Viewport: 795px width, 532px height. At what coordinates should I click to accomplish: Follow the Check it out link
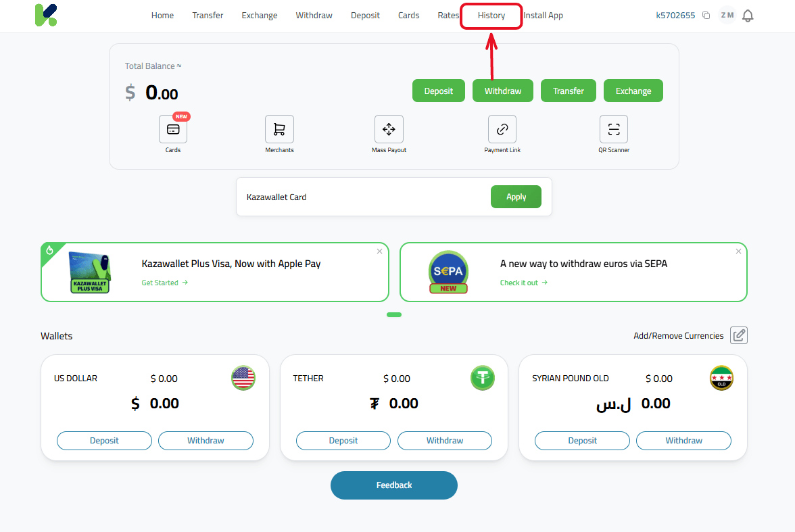[524, 283]
